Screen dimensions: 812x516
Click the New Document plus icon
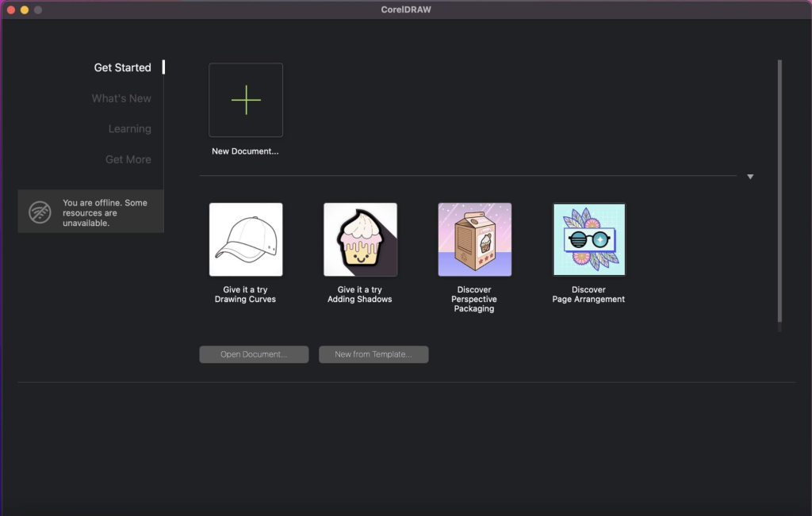[x=246, y=100]
